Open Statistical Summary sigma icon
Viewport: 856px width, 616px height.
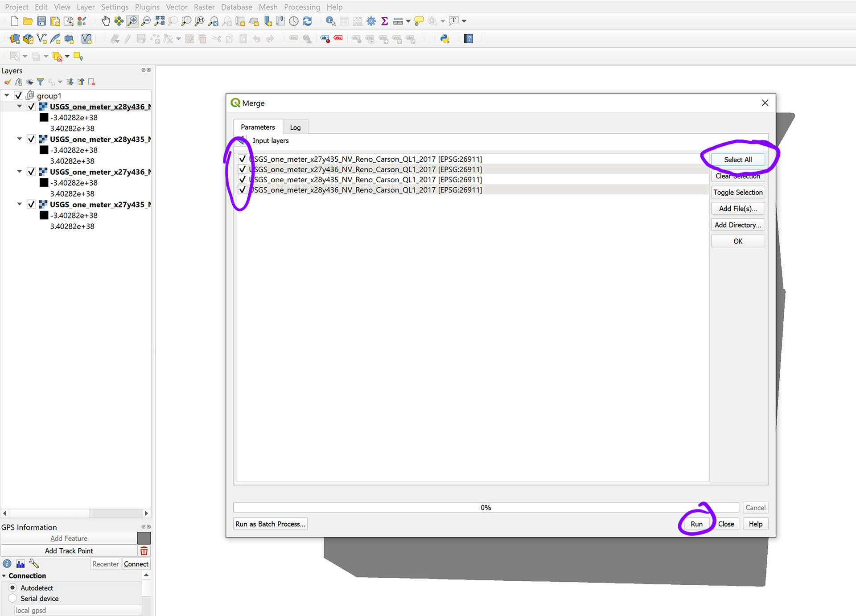coord(384,21)
